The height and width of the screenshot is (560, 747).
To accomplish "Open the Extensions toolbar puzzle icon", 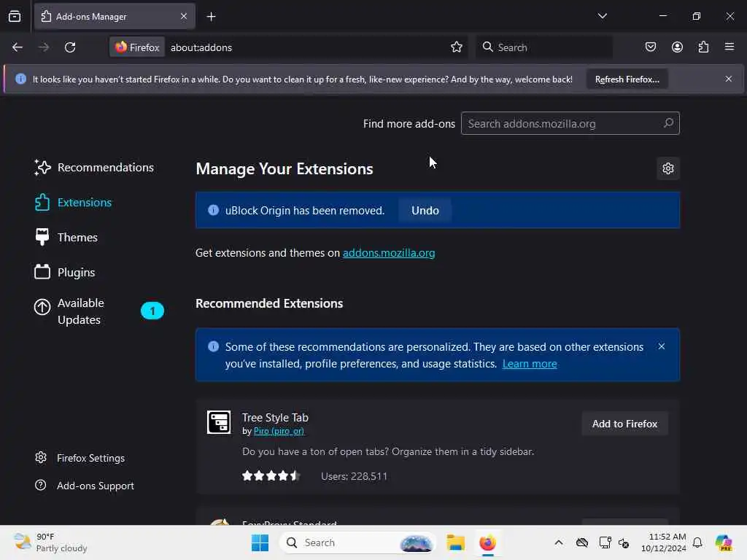I will point(703,47).
